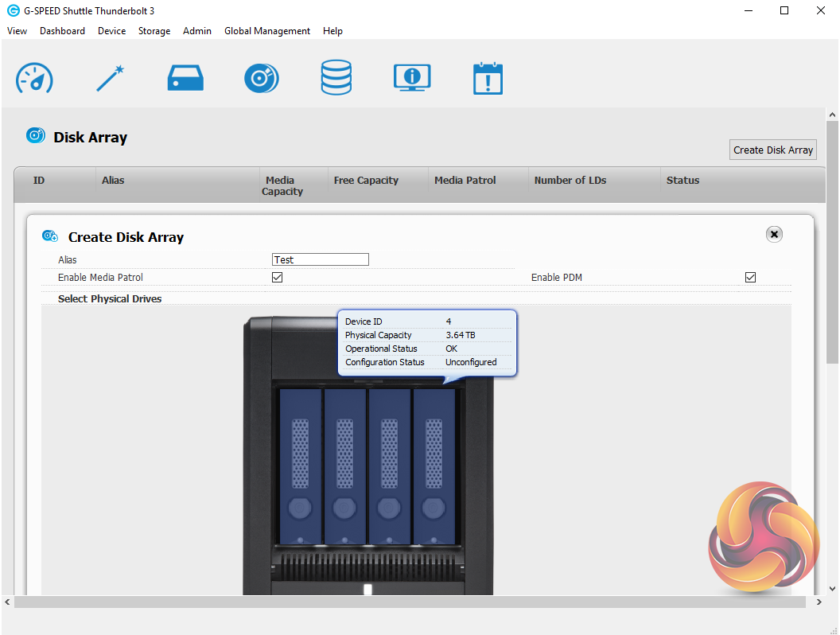
Task: Click the Create Disk Array button
Action: tap(772, 150)
